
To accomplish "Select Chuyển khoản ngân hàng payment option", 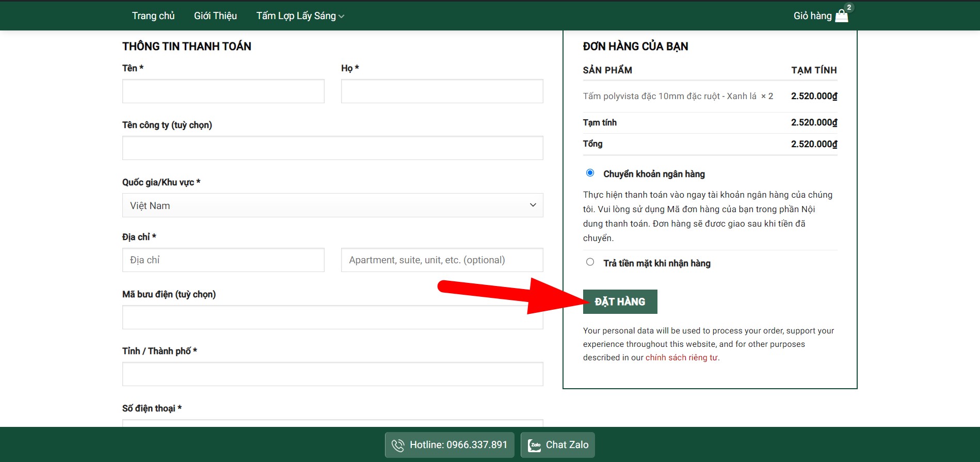I will [590, 173].
